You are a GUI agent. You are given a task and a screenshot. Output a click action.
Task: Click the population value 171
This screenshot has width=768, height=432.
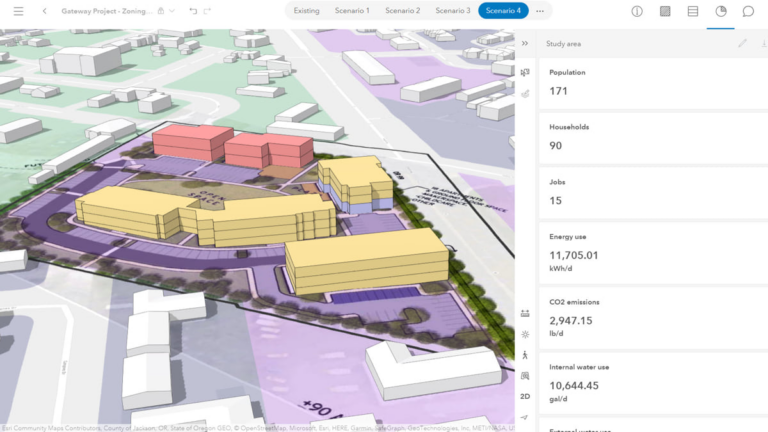coord(558,91)
